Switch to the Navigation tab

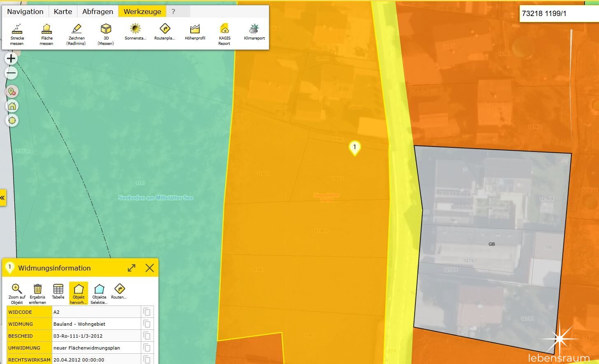pos(25,12)
